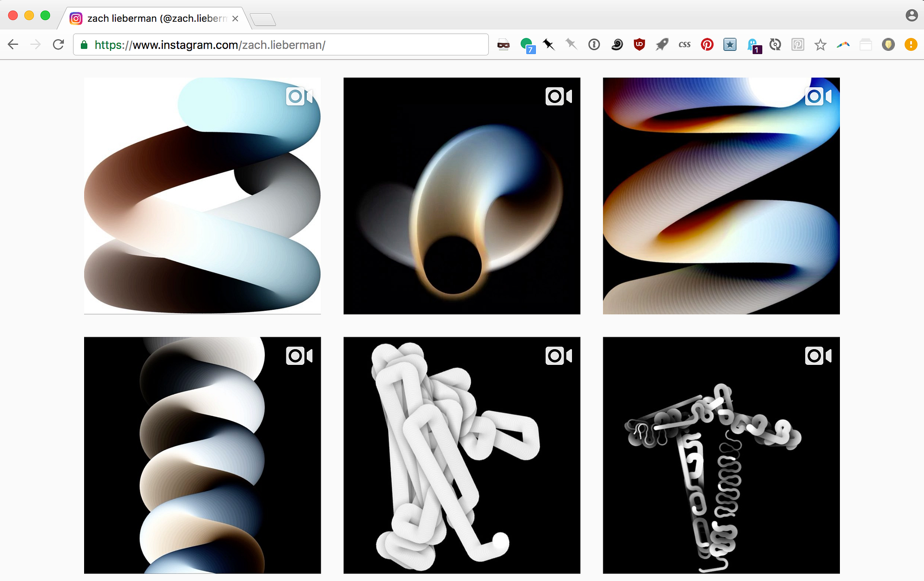Open the 1Password extension icon
The width and height of the screenshot is (924, 581).
click(x=594, y=45)
